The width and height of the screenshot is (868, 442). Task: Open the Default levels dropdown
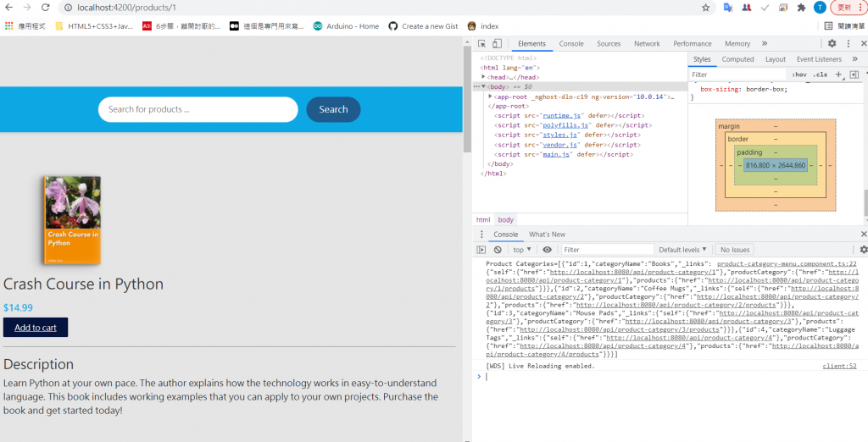(x=682, y=250)
